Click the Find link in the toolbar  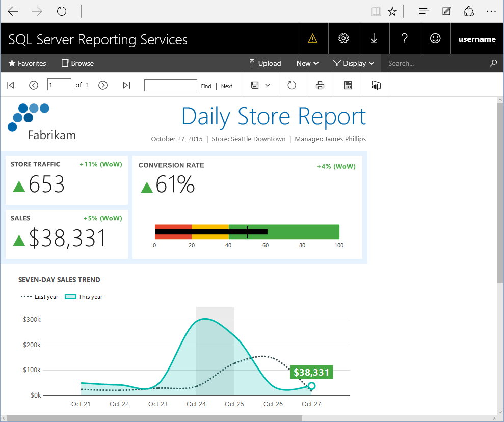coord(206,86)
